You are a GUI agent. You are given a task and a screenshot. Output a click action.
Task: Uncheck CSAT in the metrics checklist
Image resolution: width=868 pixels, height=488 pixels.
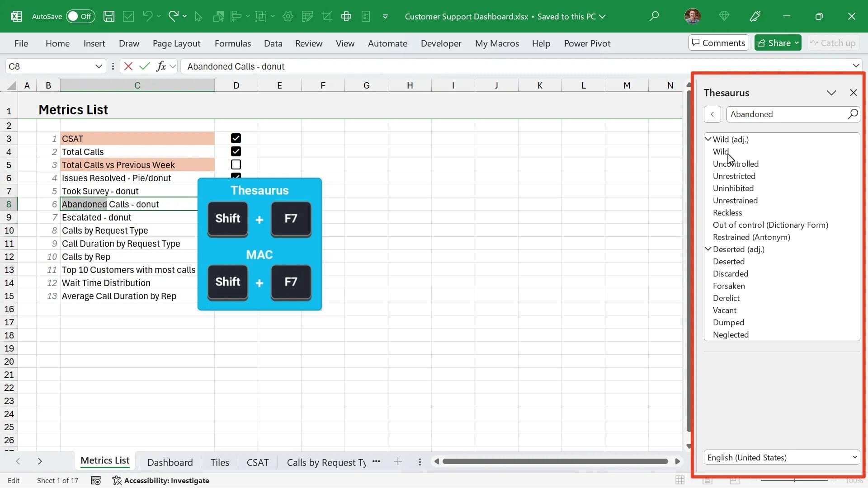[x=235, y=138]
